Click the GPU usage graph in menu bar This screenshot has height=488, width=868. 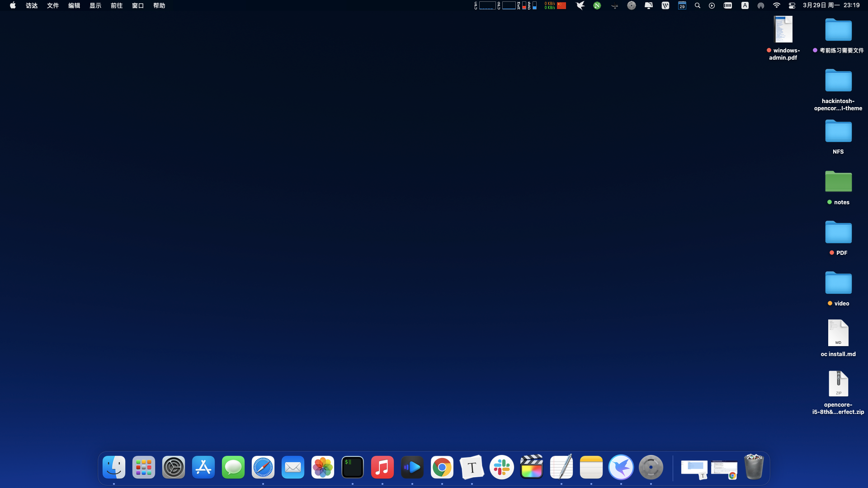coord(507,5)
